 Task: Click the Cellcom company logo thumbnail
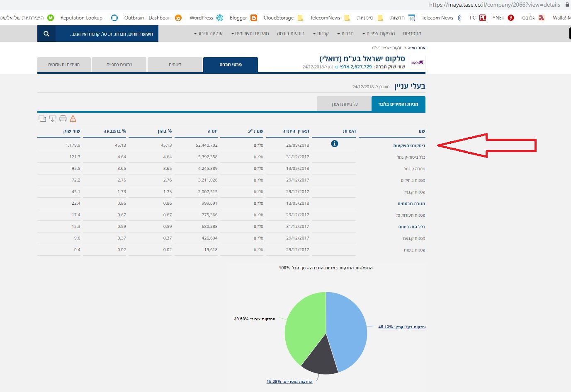(x=417, y=63)
